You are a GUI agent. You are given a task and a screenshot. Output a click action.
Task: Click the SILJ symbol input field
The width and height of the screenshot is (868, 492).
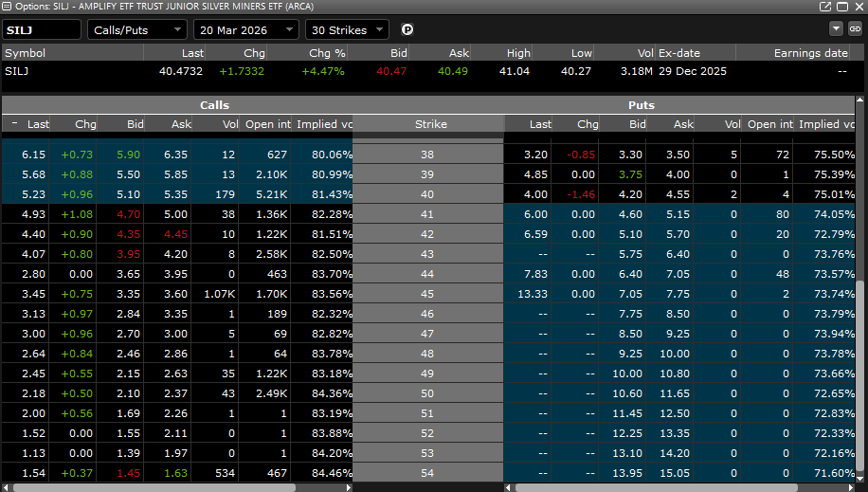[42, 30]
